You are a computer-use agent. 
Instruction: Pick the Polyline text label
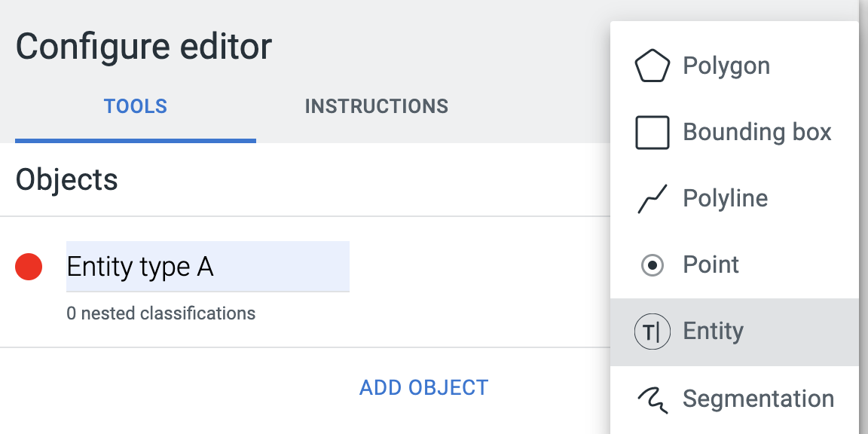point(725,198)
